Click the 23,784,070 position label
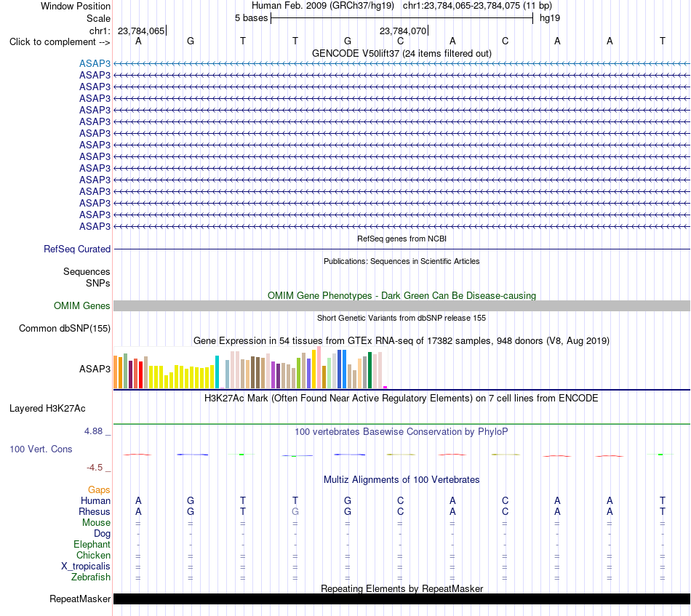 tap(403, 31)
